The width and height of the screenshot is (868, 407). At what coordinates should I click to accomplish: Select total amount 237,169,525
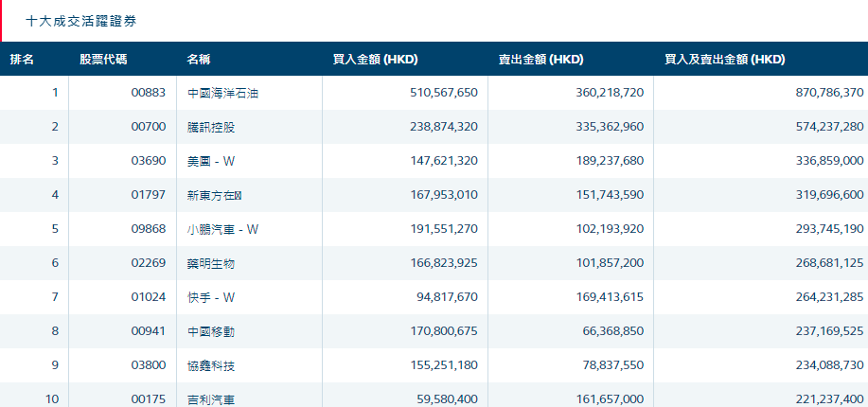[829, 331]
